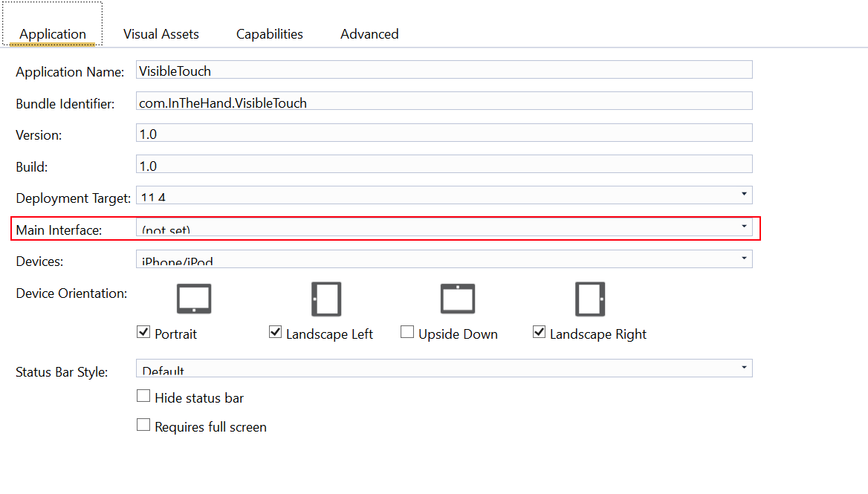Image resolution: width=868 pixels, height=494 pixels.
Task: Uncheck the Portrait checkbox
Action: (144, 333)
